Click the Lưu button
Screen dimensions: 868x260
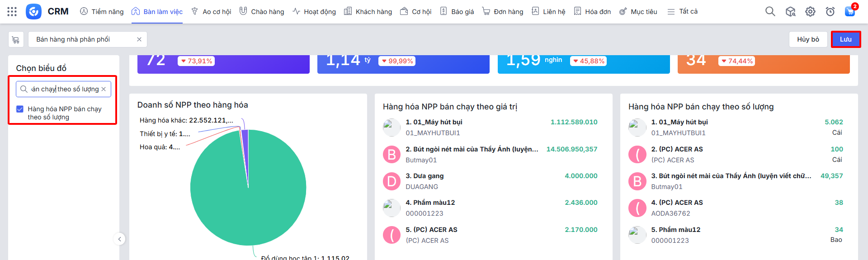pyautogui.click(x=845, y=39)
